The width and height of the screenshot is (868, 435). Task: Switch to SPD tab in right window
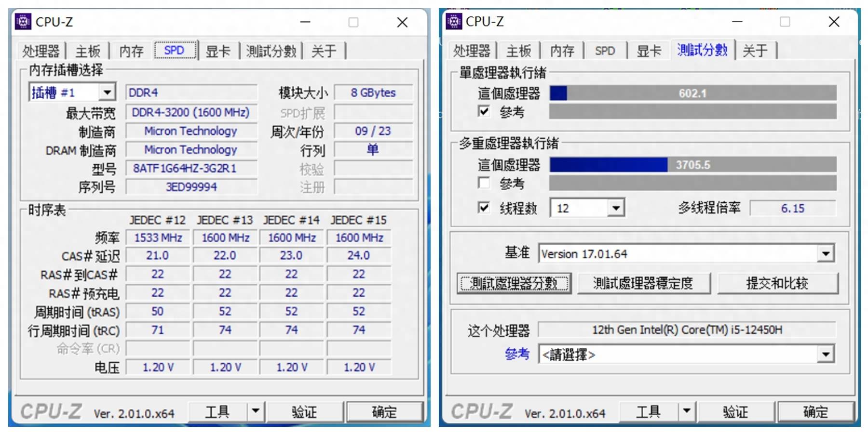[605, 50]
